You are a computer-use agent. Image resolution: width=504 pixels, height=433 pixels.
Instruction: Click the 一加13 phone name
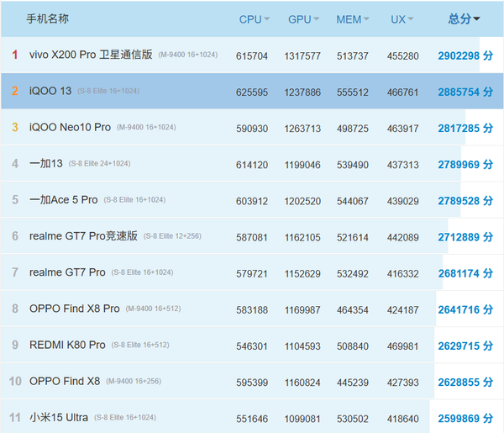point(45,163)
